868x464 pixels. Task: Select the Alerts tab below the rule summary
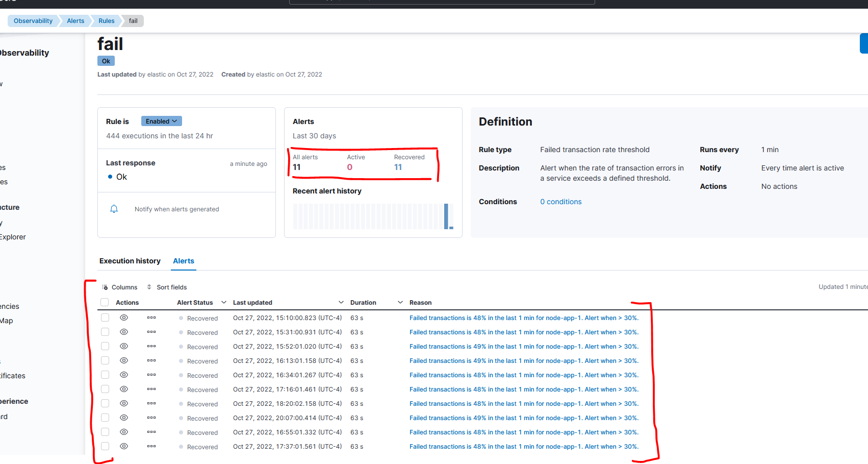pos(184,261)
